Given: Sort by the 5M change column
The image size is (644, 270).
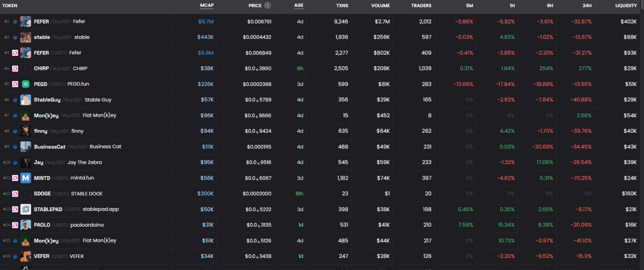Looking at the screenshot, I should point(469,6).
